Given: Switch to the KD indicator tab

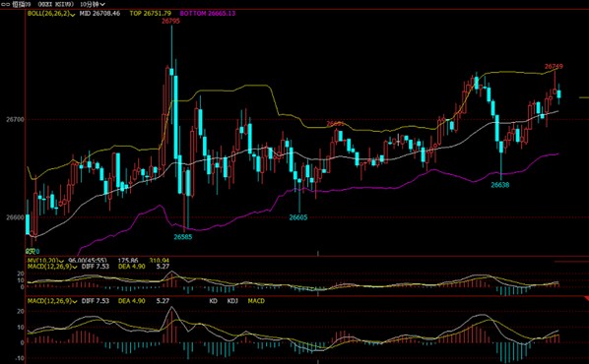Looking at the screenshot, I should pyautogui.click(x=214, y=301).
